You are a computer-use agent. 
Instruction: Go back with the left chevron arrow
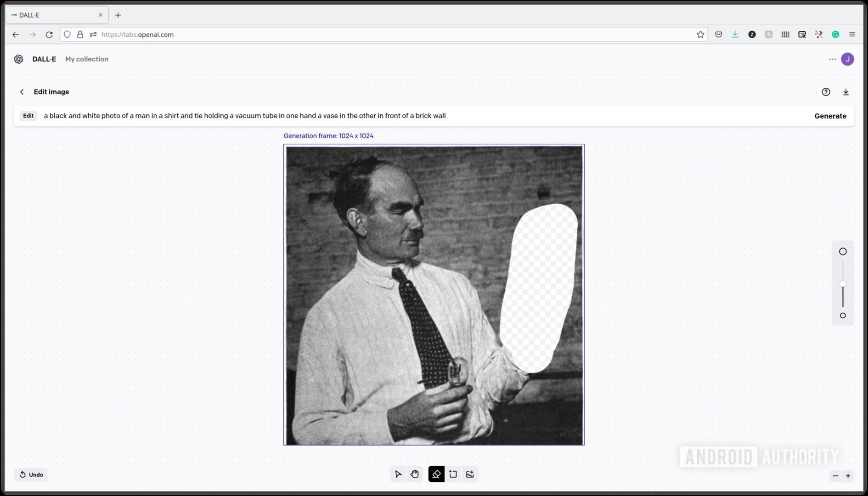pos(22,91)
